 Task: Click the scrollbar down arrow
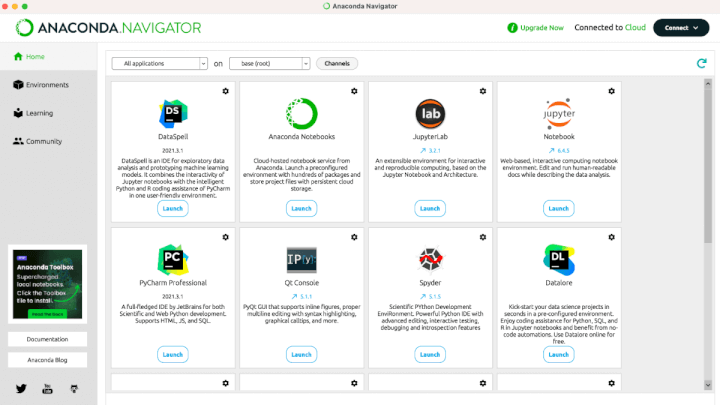[708, 385]
